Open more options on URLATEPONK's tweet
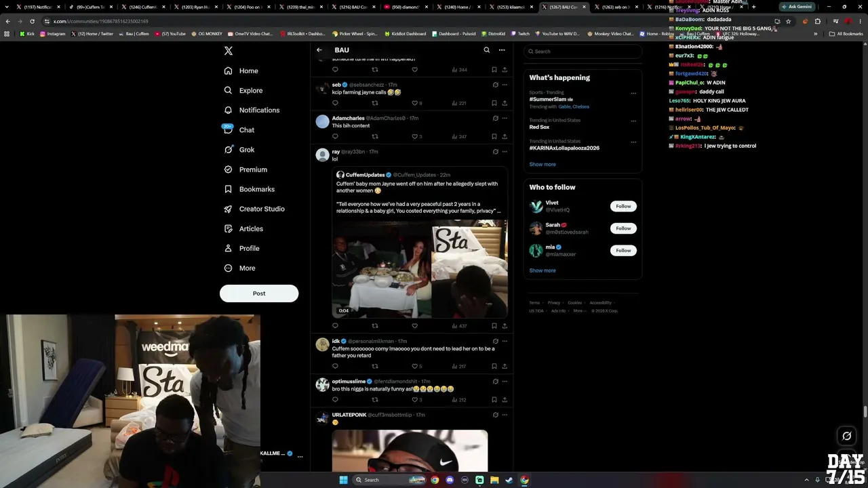 coord(505,415)
